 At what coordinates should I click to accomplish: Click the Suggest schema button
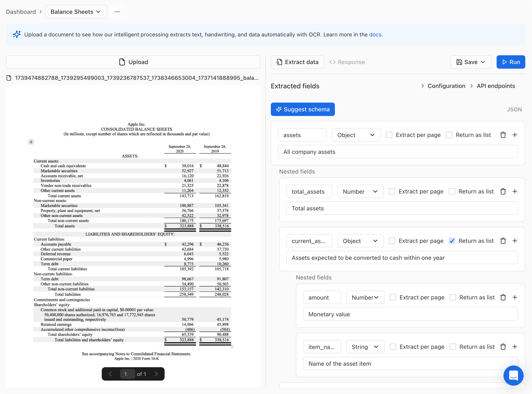coord(302,109)
